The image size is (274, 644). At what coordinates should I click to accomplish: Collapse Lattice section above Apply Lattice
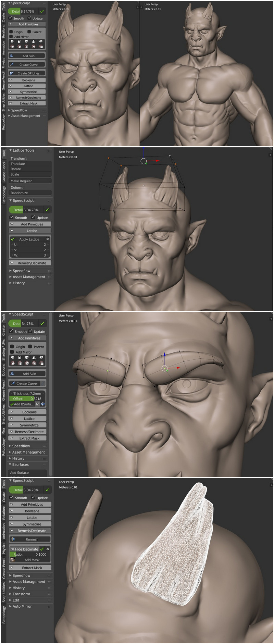click(x=30, y=231)
